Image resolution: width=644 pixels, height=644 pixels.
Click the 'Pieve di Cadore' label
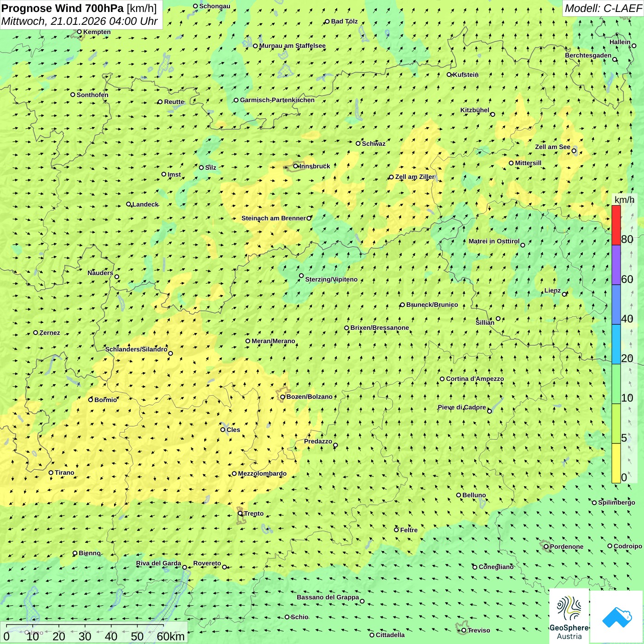point(462,407)
